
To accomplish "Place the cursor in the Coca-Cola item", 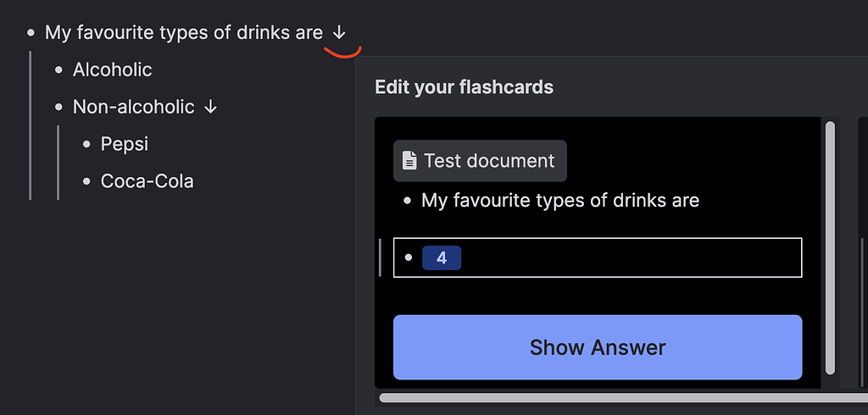I will tap(147, 182).
